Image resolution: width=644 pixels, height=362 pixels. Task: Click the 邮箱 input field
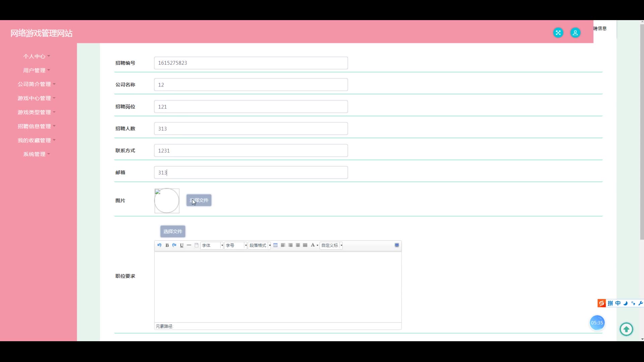coord(251,173)
